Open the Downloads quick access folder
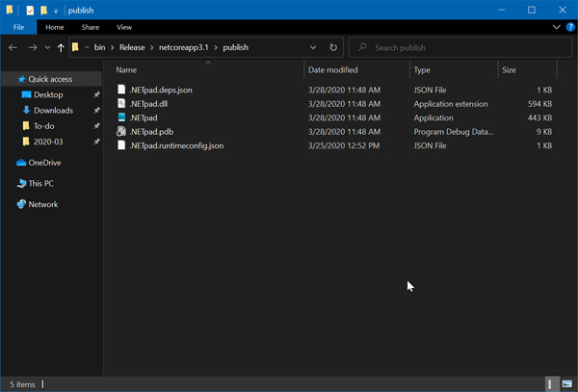This screenshot has width=578, height=392. [x=53, y=111]
